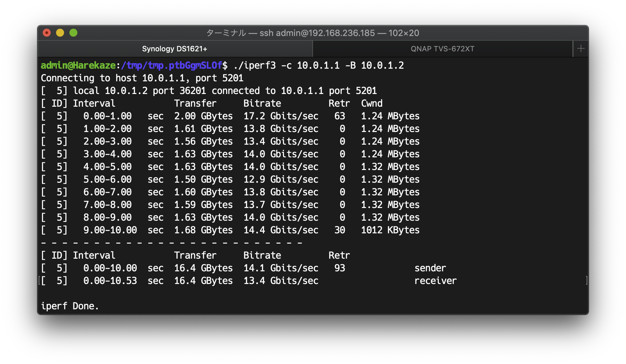The width and height of the screenshot is (626, 364).
Task: Click the Retr value 30
Action: click(x=340, y=230)
